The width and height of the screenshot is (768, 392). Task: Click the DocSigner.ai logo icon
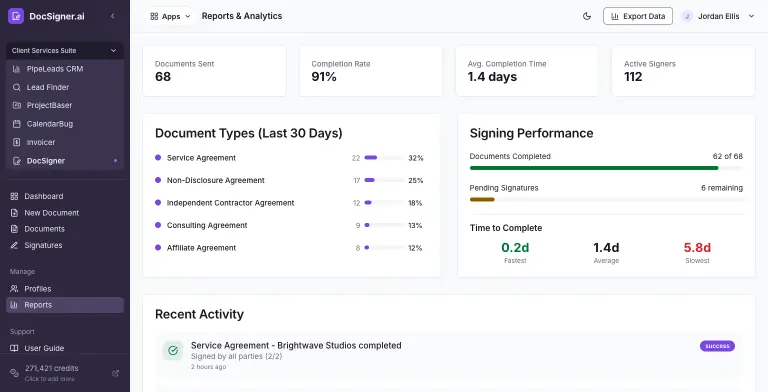(x=16, y=16)
